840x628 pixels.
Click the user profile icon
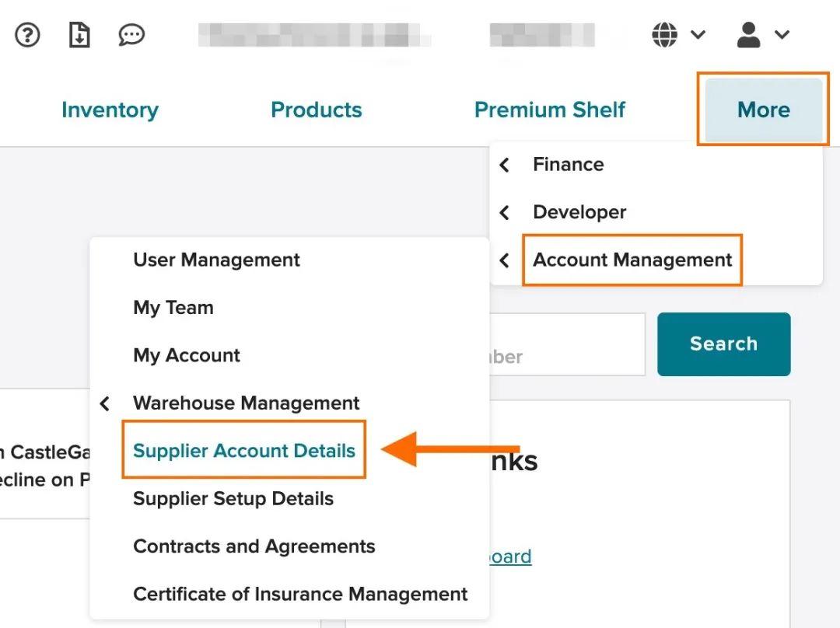coord(748,35)
